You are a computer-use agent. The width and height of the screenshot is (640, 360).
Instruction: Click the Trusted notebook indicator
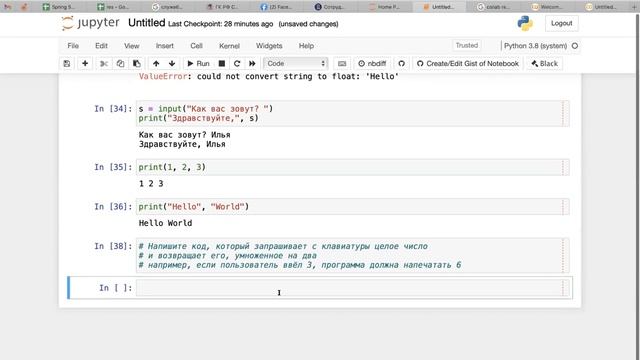coord(467,45)
